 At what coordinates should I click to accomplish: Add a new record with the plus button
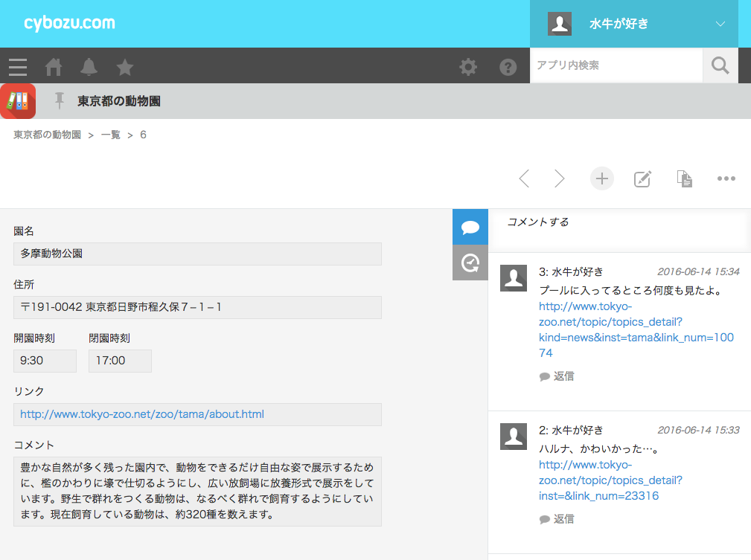tap(602, 178)
